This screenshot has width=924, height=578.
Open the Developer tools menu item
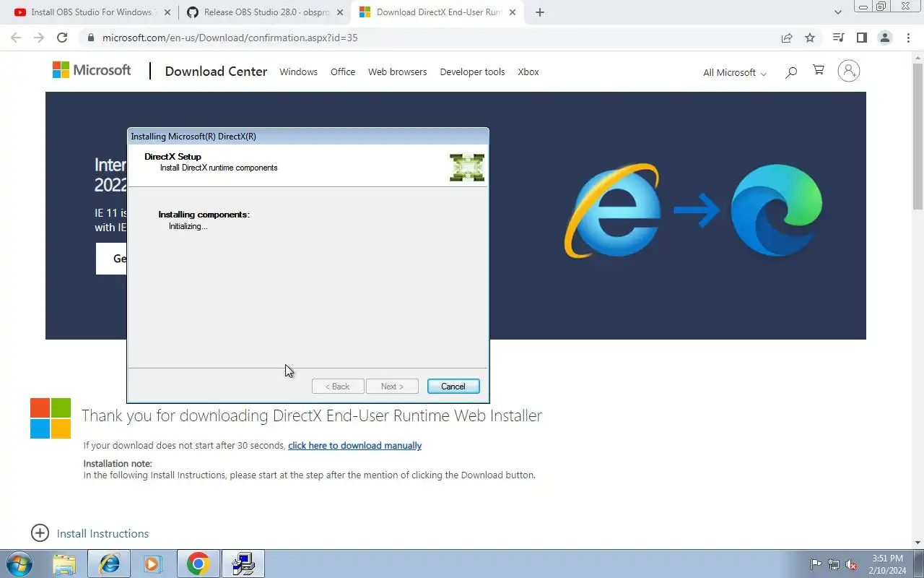click(x=472, y=72)
